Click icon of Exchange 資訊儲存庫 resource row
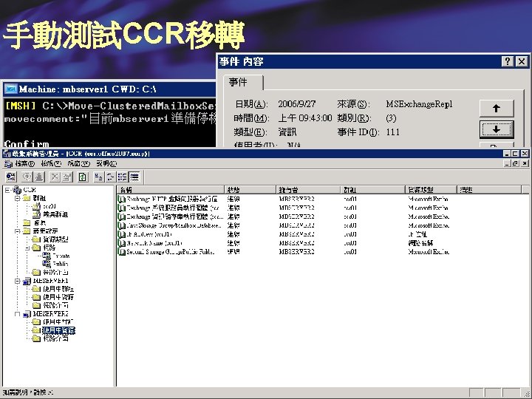The image size is (532, 399). coord(121,216)
